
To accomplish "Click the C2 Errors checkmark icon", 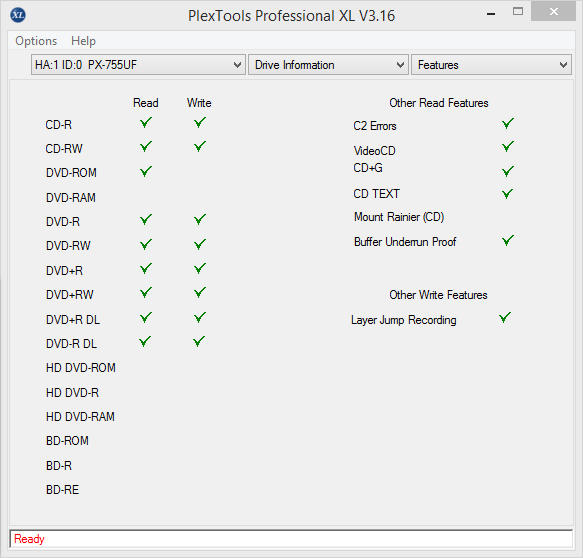I will click(x=508, y=123).
